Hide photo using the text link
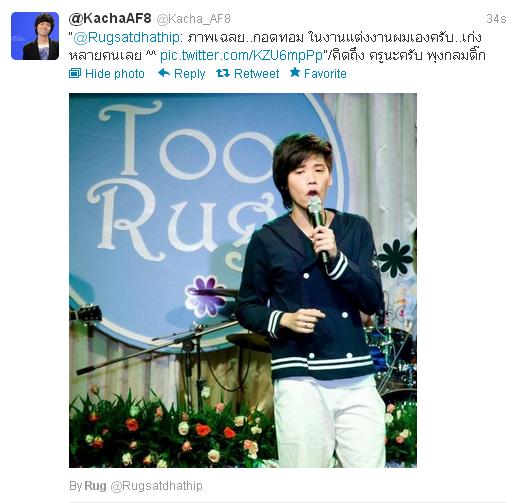Viewport: 521px width, 503px height. [115, 74]
